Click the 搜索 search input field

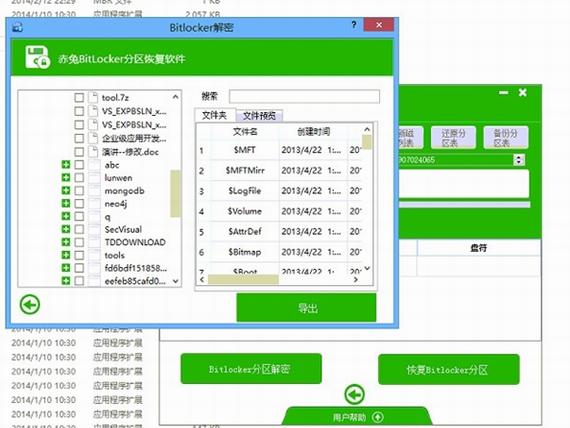(304, 97)
